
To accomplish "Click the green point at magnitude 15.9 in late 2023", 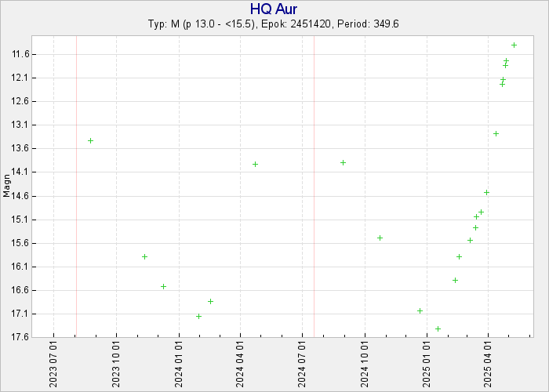I will coord(144,256).
